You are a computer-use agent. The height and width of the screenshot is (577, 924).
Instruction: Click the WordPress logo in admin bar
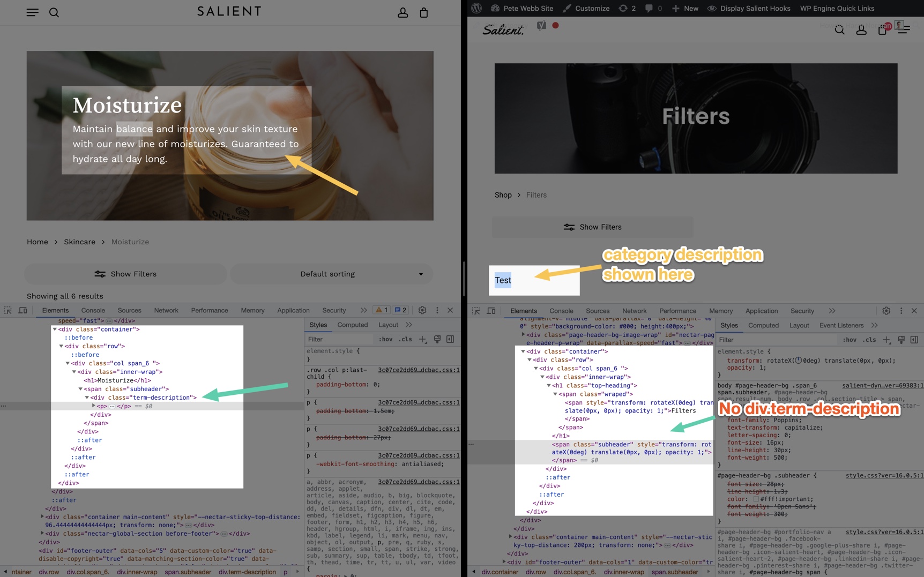pos(476,9)
